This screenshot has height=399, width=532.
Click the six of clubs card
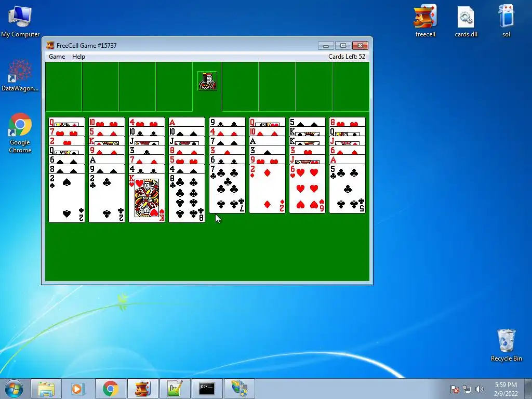[x=227, y=160]
